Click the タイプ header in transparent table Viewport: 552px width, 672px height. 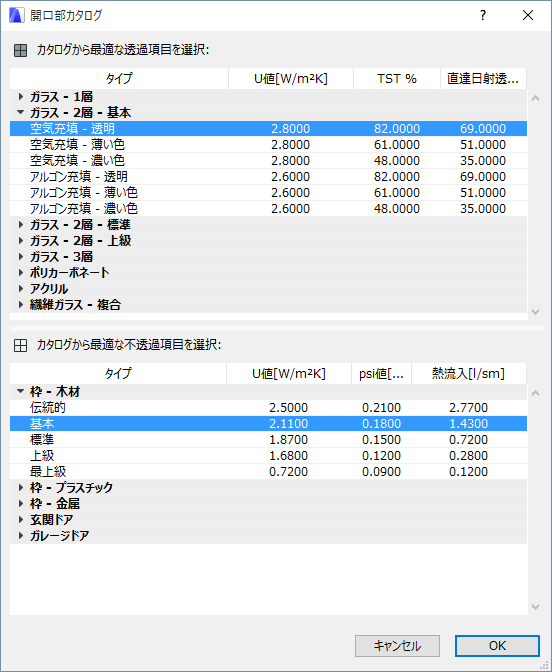pyautogui.click(x=119, y=78)
